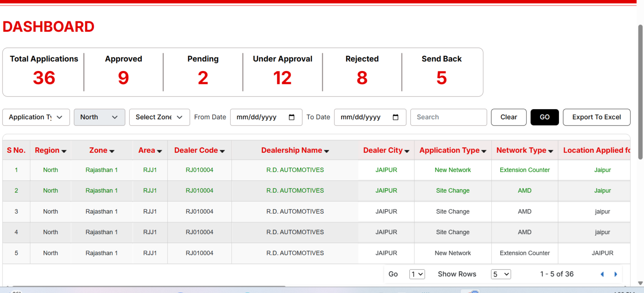Sort by the Dealer Code column arrow

coord(222,151)
